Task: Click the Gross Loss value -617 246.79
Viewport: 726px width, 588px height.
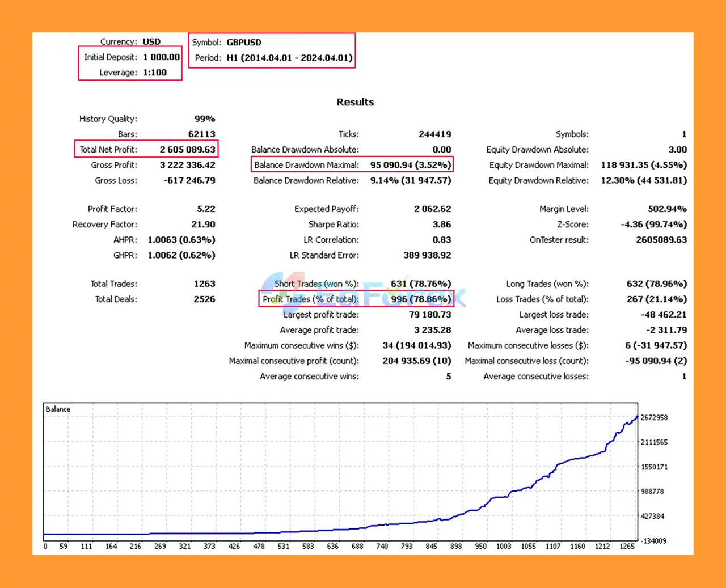Action: coord(189,180)
